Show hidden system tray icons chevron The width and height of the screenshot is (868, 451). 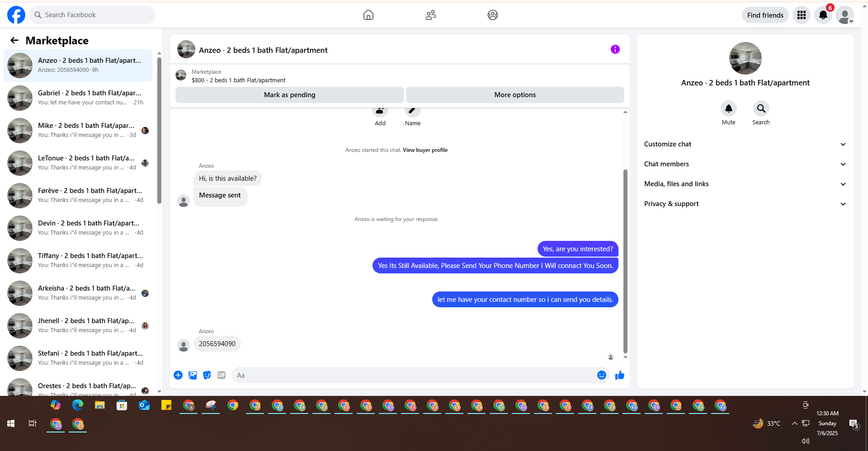click(794, 423)
